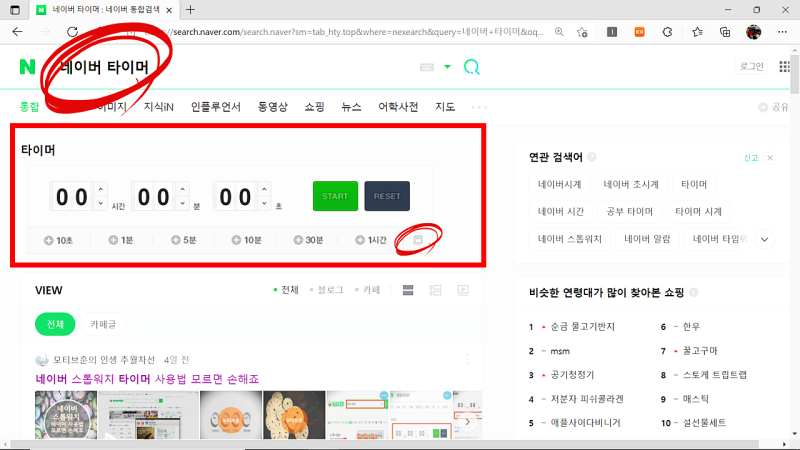Image resolution: width=800 pixels, height=450 pixels.
Task: Close the 연관 검색어 panel
Action: tap(770, 158)
